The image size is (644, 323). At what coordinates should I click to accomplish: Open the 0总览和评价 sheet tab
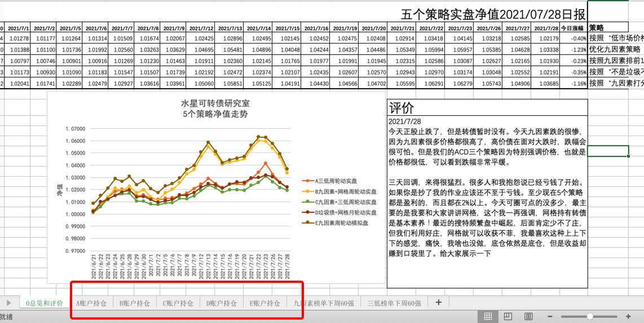[45, 303]
